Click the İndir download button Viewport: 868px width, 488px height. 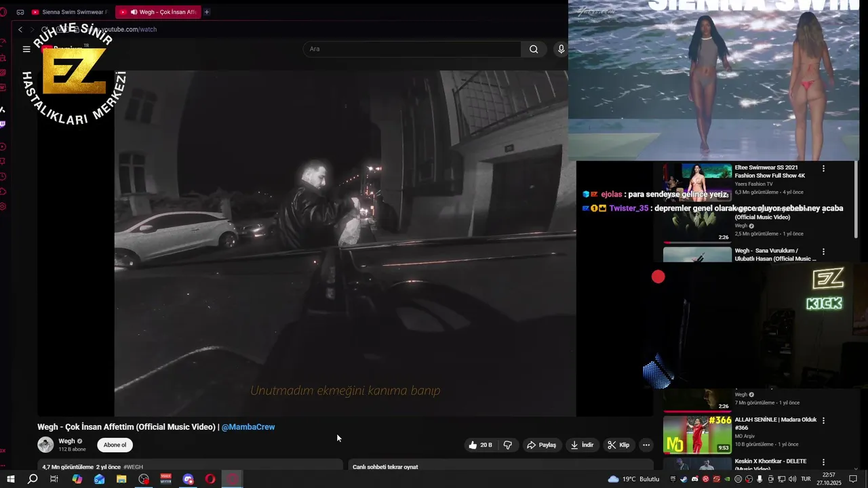pyautogui.click(x=583, y=445)
